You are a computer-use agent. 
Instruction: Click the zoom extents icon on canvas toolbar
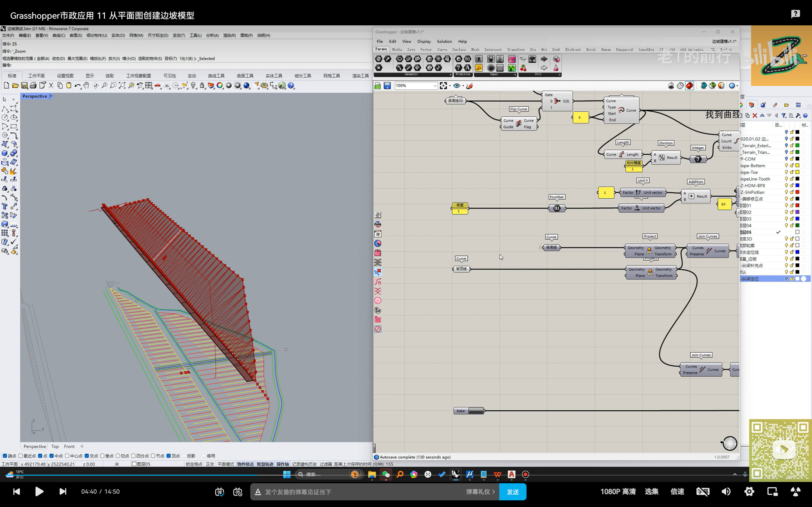click(x=443, y=86)
